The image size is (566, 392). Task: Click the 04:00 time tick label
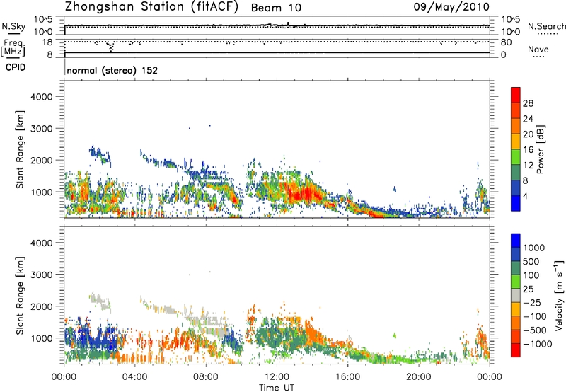tap(134, 377)
